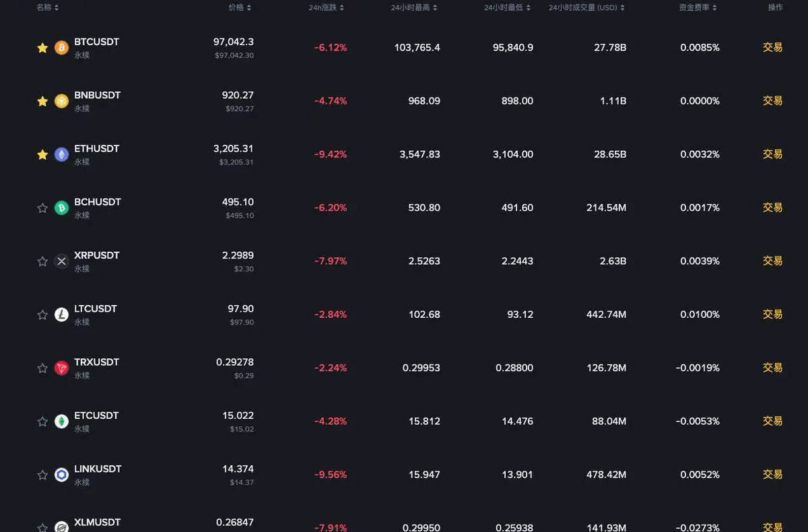Add BCHUSDT to favorites with star

[42, 208]
